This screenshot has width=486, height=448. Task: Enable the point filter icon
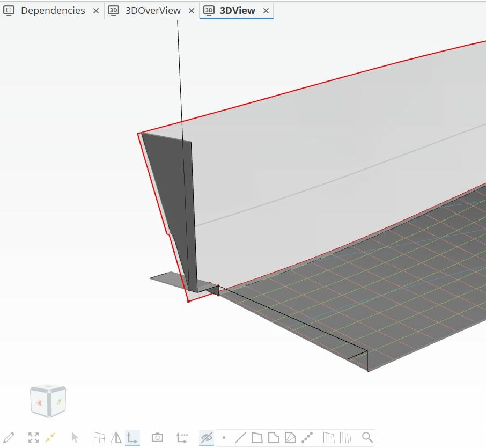(x=224, y=438)
